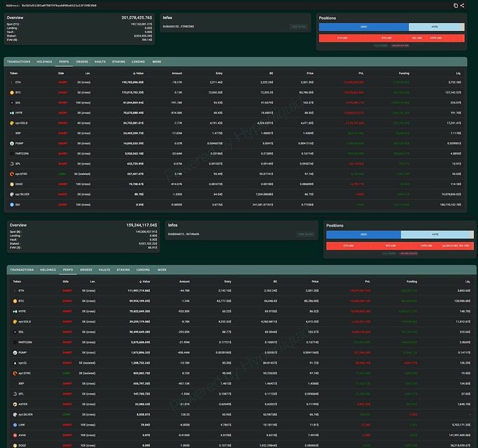Click BTC-USD segment in 159,244,117.04$ account Positions
Image resolution: width=478 pixels, height=448 pixels.
click(391, 246)
